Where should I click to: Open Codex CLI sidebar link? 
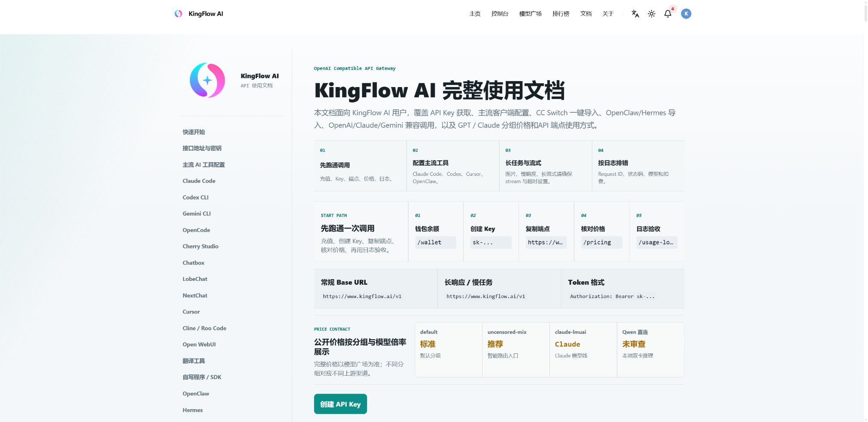tap(196, 197)
